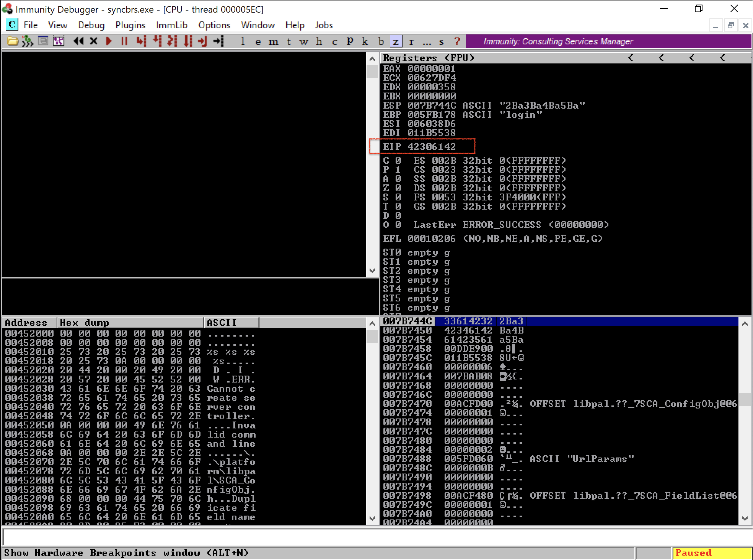Select the EBP 005FB178 register line

coord(463,114)
